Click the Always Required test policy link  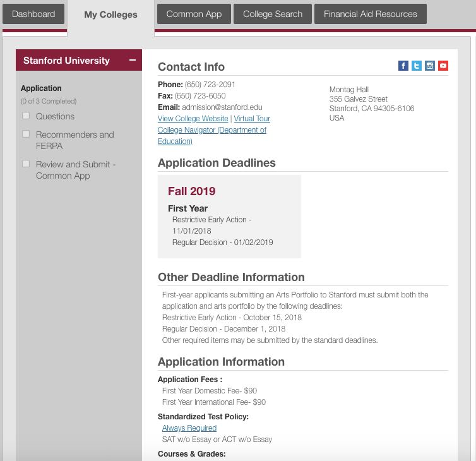click(x=189, y=428)
